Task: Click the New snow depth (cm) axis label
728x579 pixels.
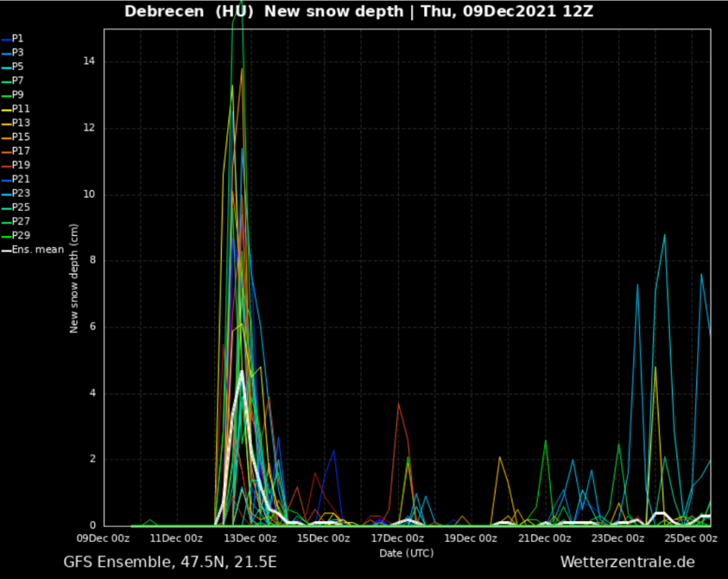Action: coord(74,278)
